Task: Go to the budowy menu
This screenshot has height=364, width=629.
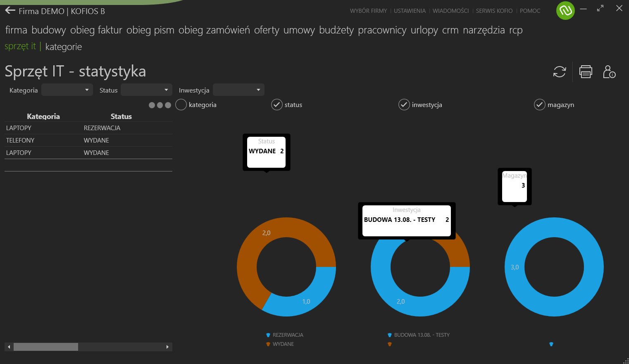Action: pyautogui.click(x=49, y=30)
